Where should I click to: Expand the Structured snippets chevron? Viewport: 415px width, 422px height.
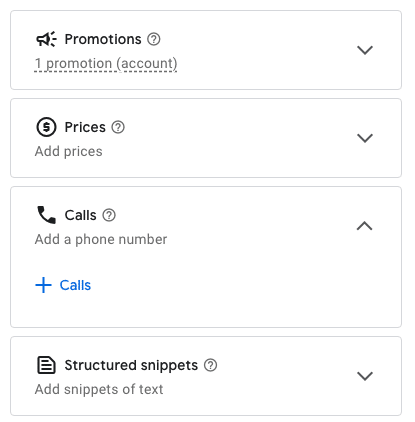point(365,376)
